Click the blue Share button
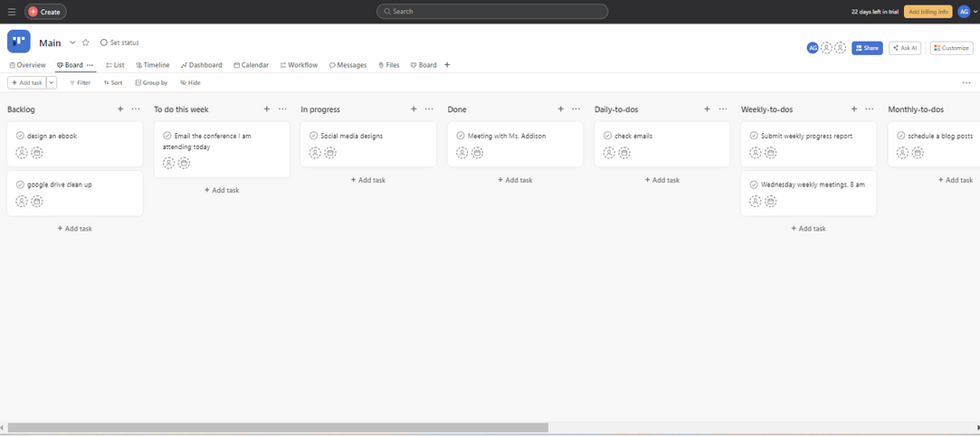 pos(867,48)
